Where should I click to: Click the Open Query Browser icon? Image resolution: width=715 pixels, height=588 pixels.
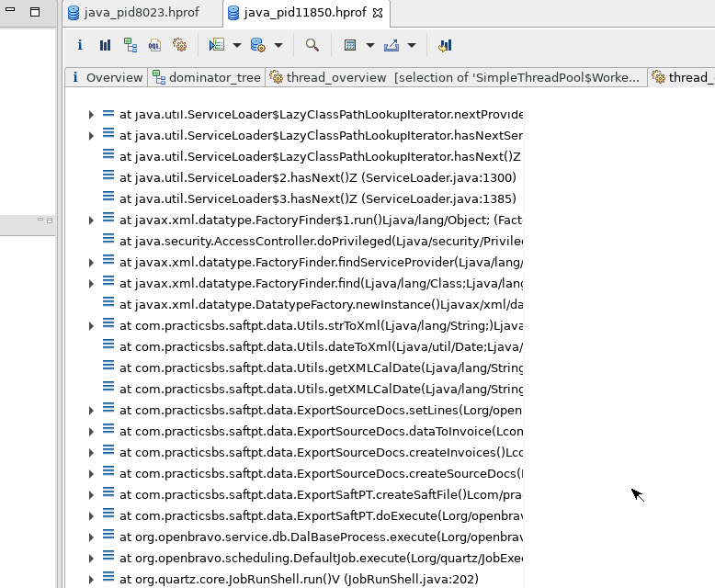pyautogui.click(x=257, y=45)
